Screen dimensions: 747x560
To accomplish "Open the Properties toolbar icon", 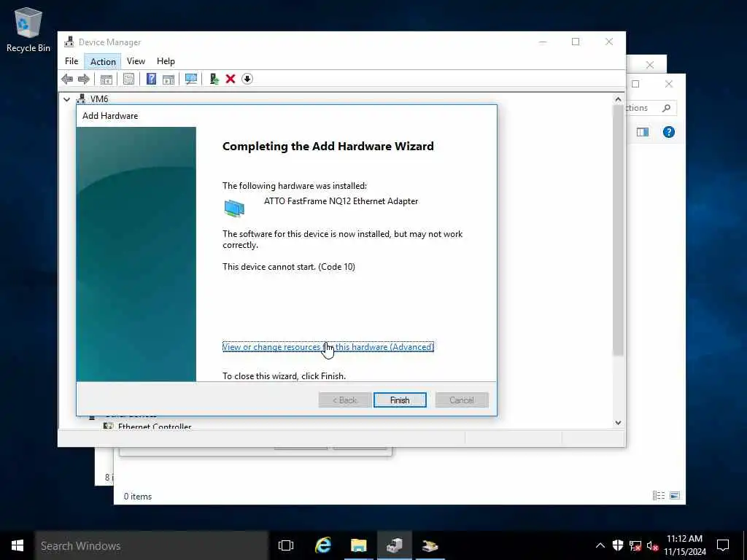I will coord(128,79).
